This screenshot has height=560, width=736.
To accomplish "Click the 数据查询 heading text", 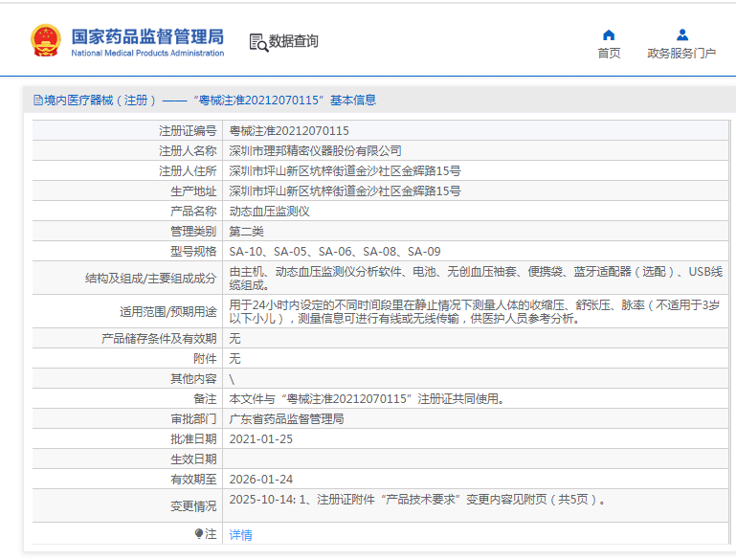I will [x=294, y=42].
